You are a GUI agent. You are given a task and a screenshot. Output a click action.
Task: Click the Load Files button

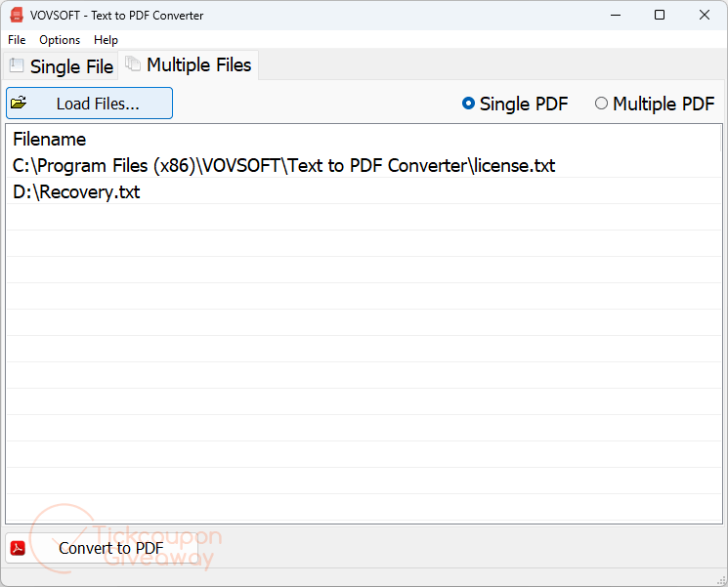click(x=89, y=103)
